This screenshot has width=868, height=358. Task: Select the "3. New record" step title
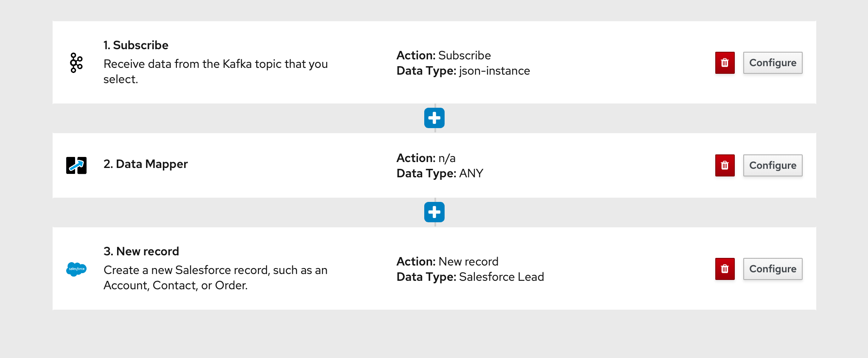[x=141, y=251]
